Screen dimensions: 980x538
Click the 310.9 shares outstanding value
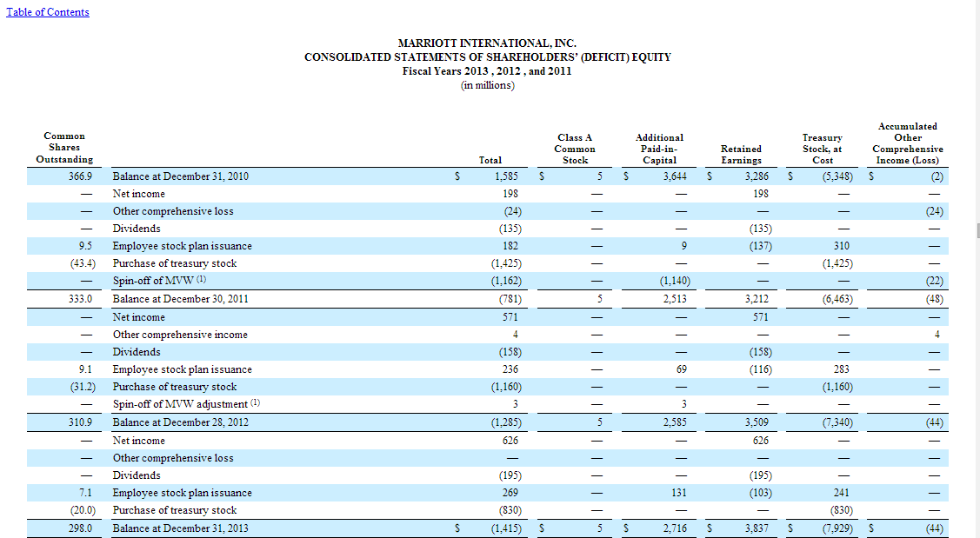pos(81,422)
